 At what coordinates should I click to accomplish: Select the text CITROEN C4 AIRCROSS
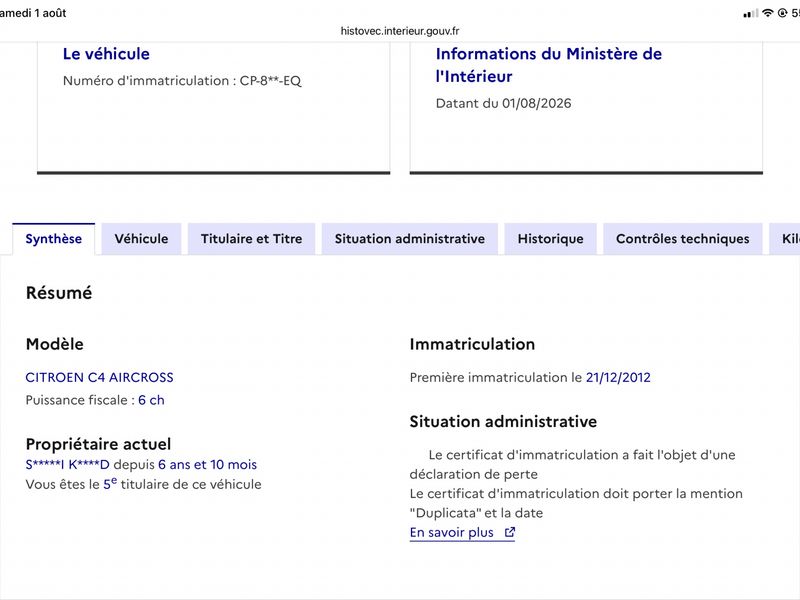tap(99, 378)
